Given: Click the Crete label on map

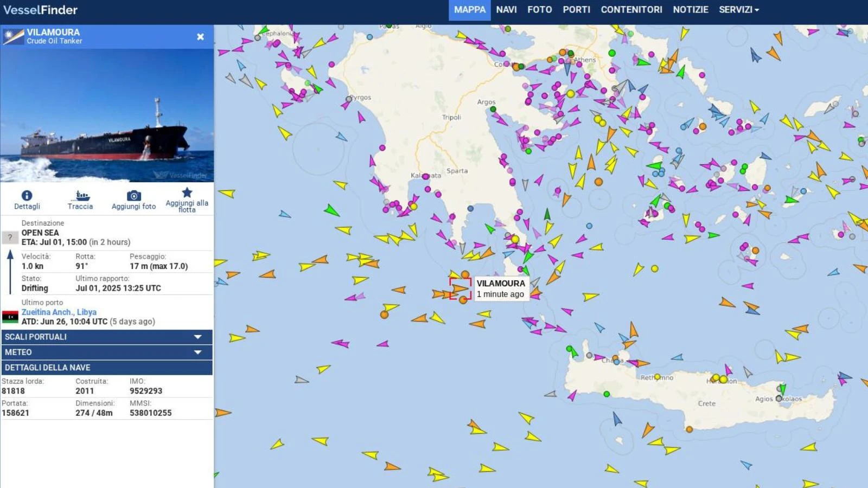Looking at the screenshot, I should (x=706, y=403).
